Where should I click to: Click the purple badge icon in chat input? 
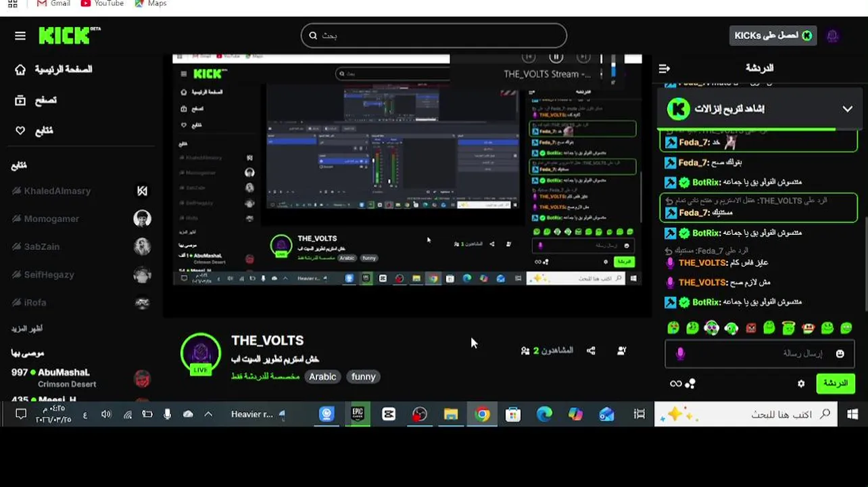[680, 354]
